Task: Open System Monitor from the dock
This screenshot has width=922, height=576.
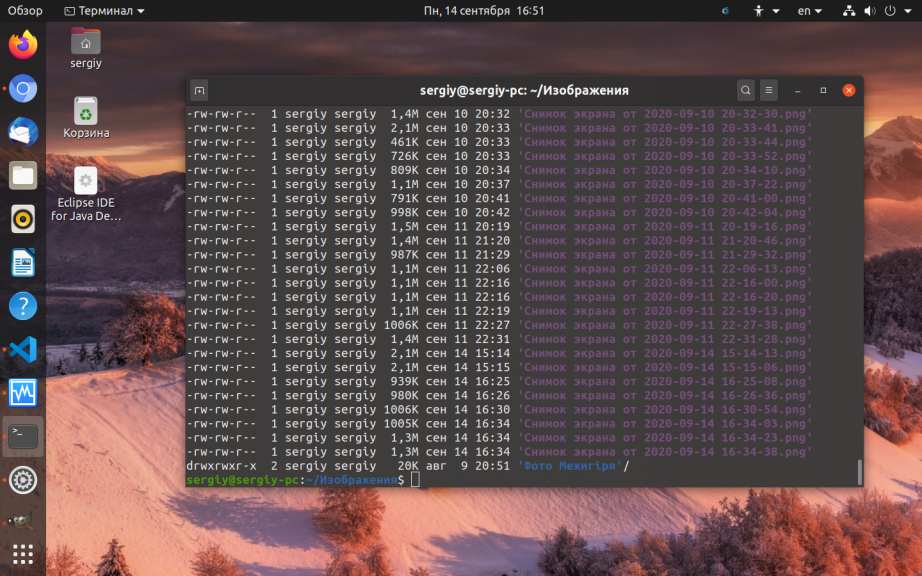Action: point(23,393)
